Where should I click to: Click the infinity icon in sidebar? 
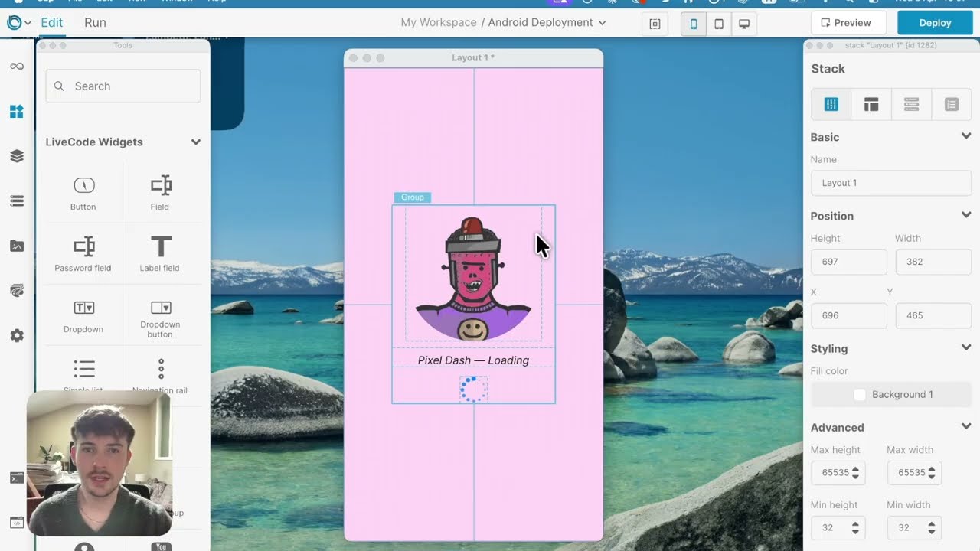point(17,67)
